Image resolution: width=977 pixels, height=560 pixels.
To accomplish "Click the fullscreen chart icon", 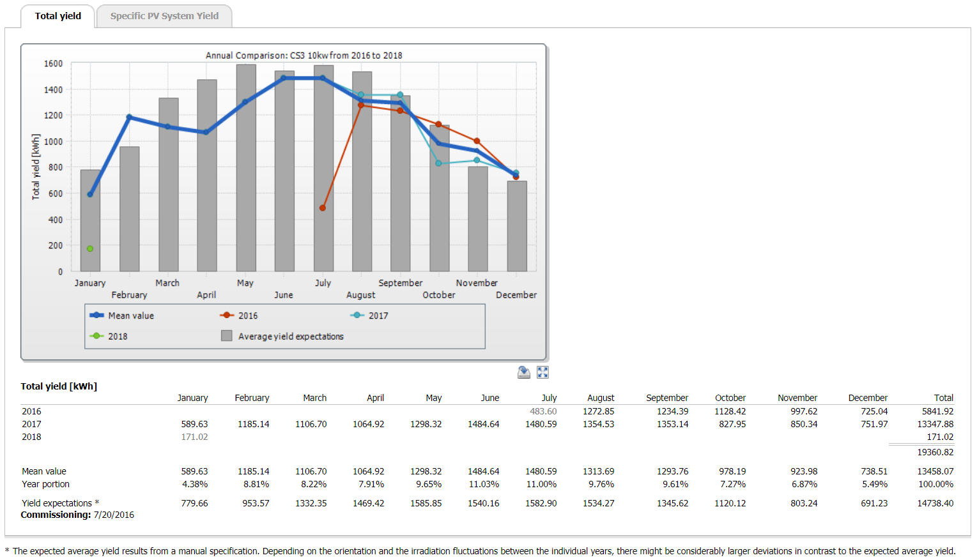I will [x=543, y=372].
